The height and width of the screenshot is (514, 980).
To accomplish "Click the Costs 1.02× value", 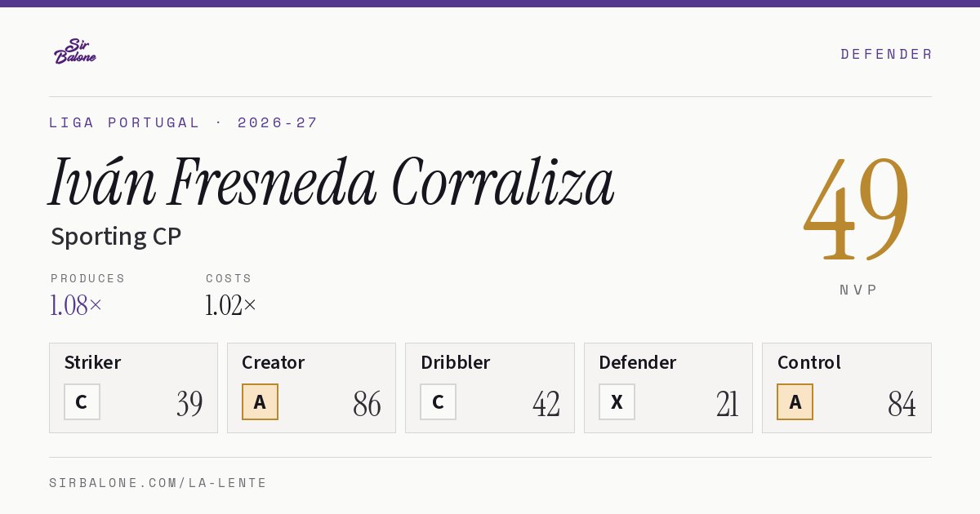I will [231, 305].
